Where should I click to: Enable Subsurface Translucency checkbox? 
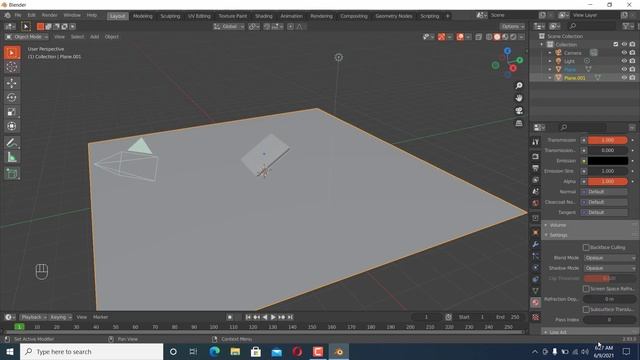click(x=586, y=309)
